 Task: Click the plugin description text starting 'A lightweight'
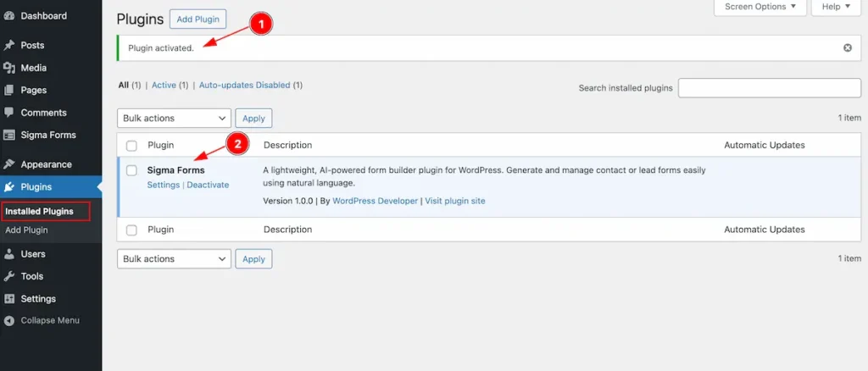click(484, 176)
